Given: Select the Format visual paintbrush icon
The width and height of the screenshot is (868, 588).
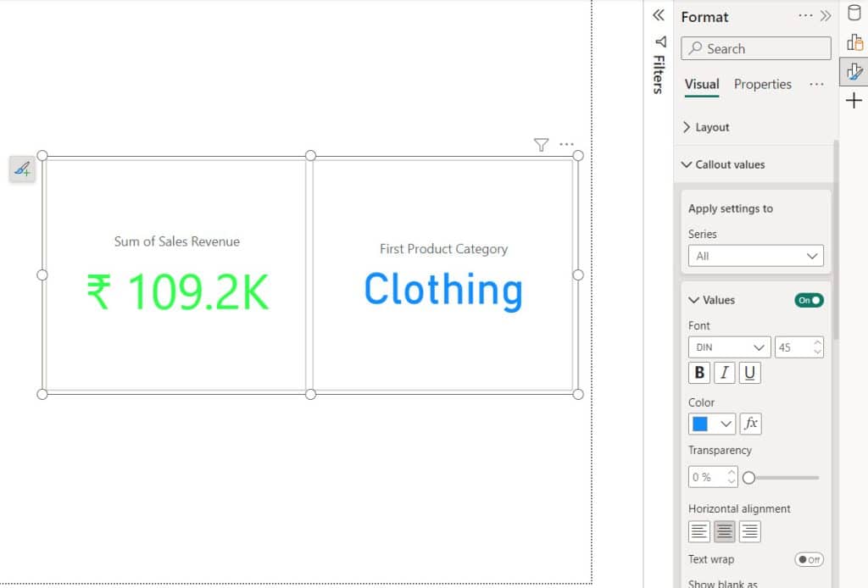Looking at the screenshot, I should pos(854,71).
